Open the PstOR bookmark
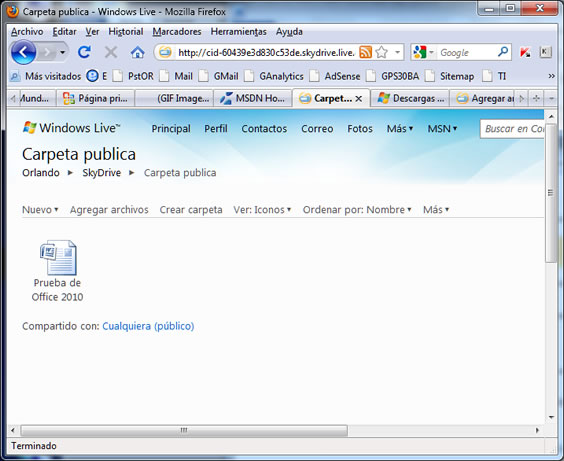This screenshot has height=461, width=564. [x=134, y=76]
